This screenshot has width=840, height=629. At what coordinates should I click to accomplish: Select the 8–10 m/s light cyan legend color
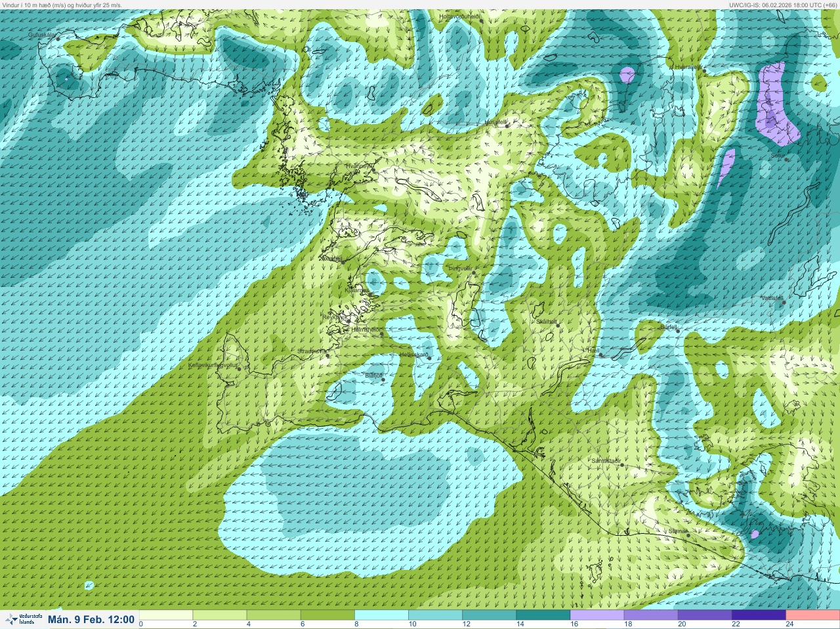click(382, 615)
